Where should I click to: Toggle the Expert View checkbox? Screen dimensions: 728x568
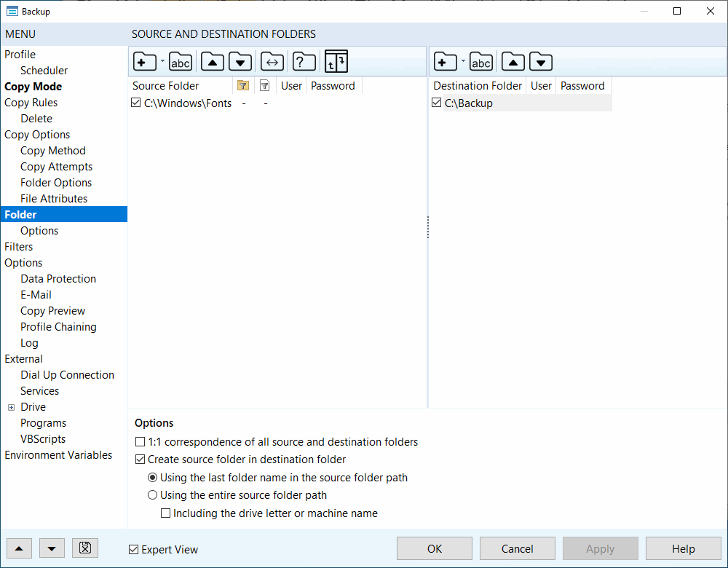coord(133,550)
